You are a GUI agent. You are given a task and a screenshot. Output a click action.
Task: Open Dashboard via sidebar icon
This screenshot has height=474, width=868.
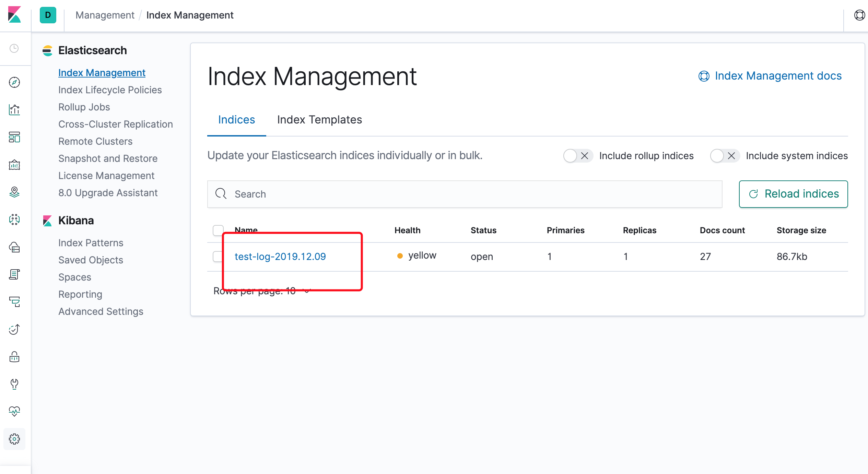14,137
